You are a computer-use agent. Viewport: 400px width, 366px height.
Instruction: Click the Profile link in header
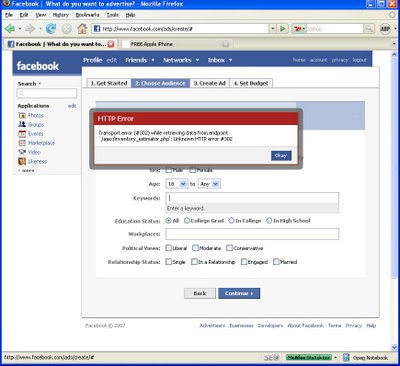(93, 60)
